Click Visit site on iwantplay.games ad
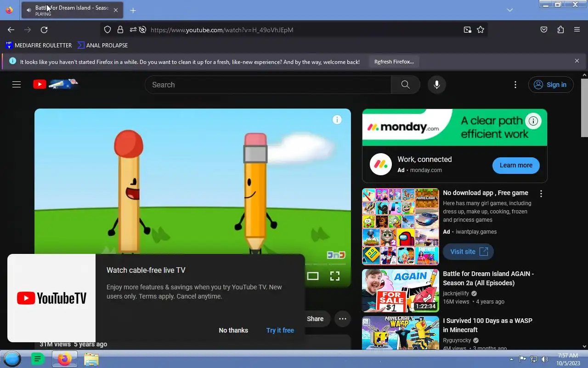588x368 pixels. pyautogui.click(x=468, y=252)
